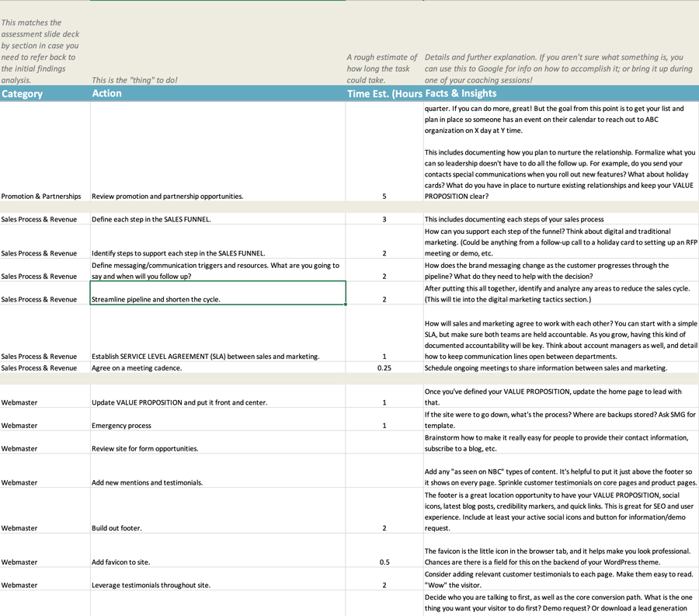Select time estimate 5 for promotion review
Image resolution: width=699 pixels, height=616 pixels.
384,151
